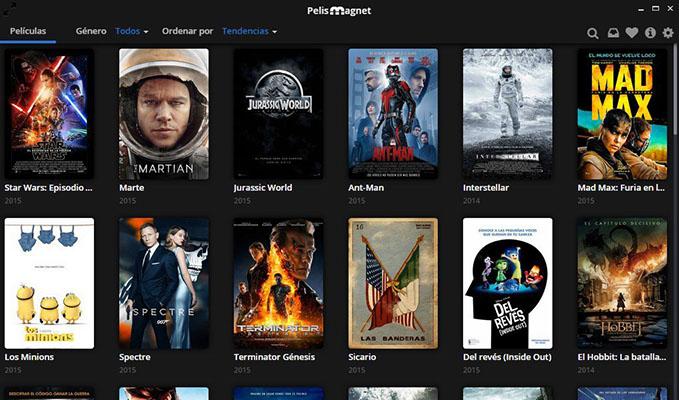This screenshot has width=679, height=400.
Task: Open the Interstellar poster
Action: (x=508, y=113)
